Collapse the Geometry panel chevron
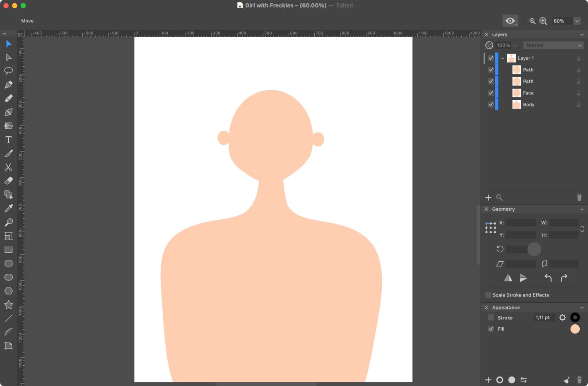Screen dimensions: 588x386 (582, 210)
